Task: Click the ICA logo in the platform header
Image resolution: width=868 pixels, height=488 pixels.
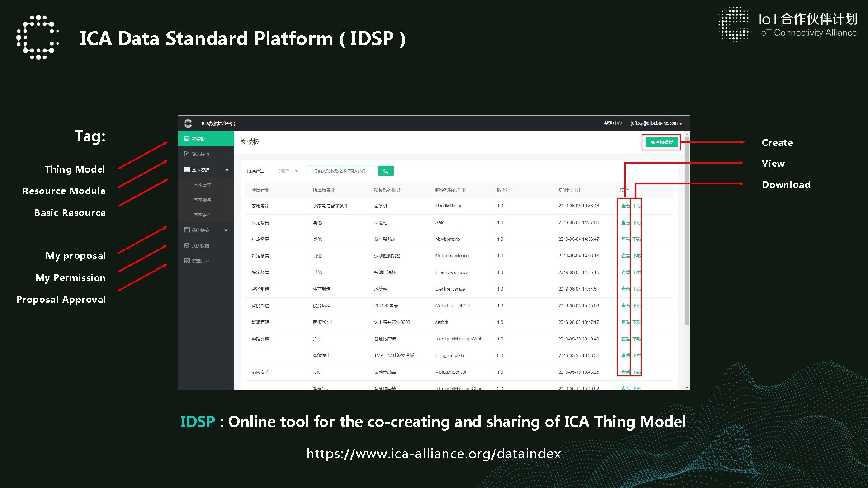Action: tap(188, 123)
